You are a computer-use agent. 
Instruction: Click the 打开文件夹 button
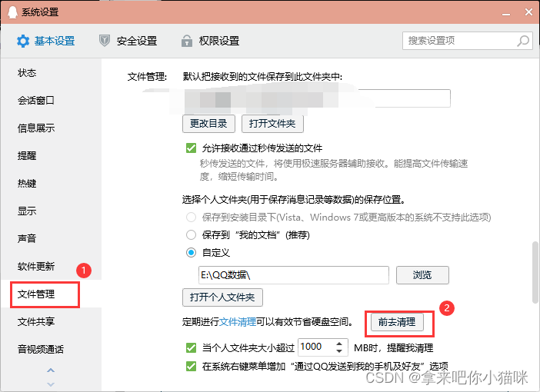pyautogui.click(x=272, y=124)
